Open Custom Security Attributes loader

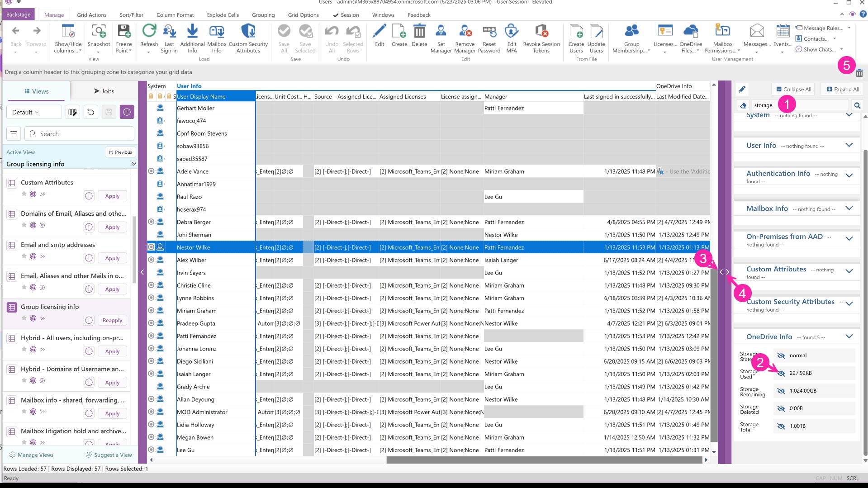pos(248,32)
